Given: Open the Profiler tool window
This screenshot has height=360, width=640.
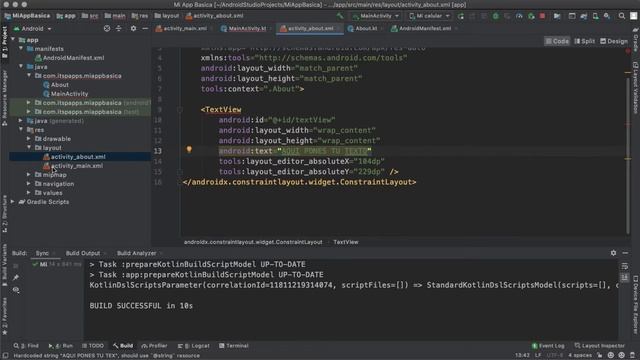Looking at the screenshot, I should click(154, 346).
